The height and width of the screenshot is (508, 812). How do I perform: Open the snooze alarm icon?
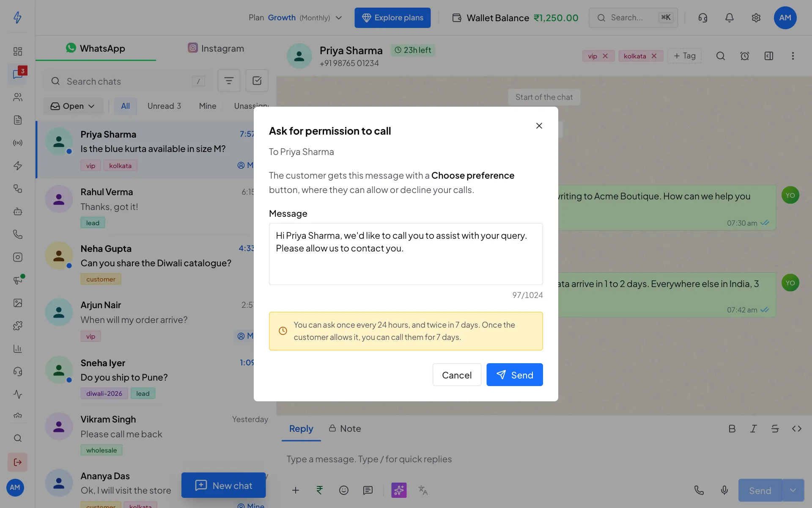[x=745, y=56]
